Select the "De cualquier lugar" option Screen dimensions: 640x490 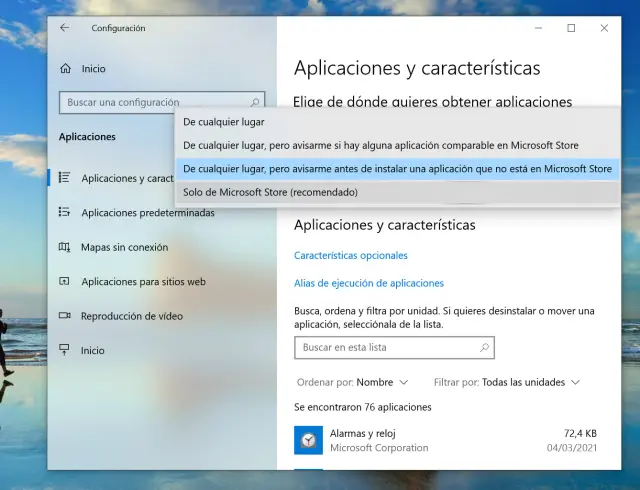point(224,122)
